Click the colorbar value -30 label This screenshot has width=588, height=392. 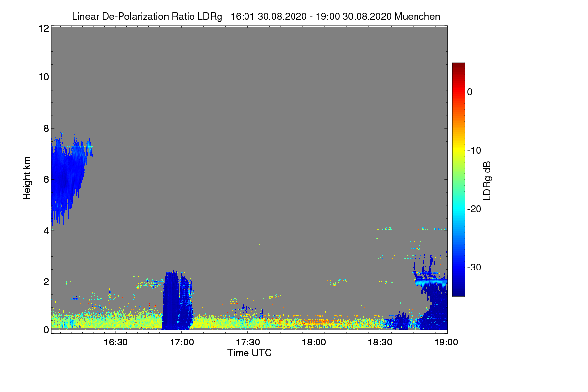tap(474, 268)
